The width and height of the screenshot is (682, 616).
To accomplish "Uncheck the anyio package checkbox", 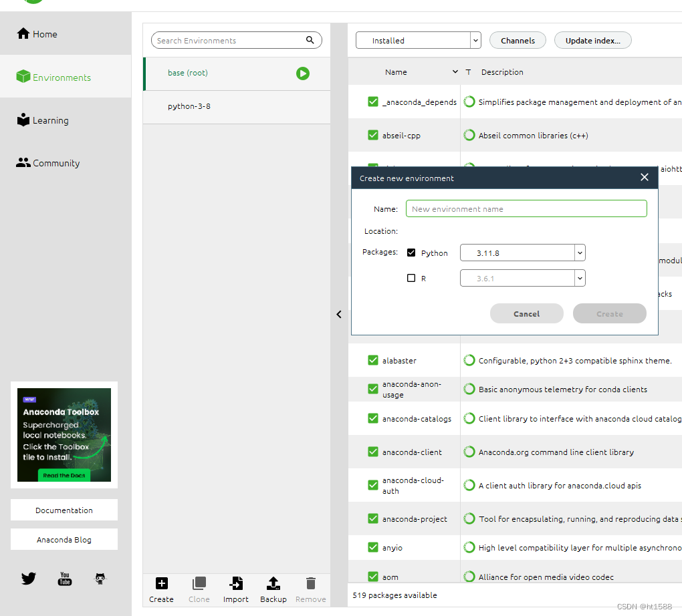I will click(372, 547).
